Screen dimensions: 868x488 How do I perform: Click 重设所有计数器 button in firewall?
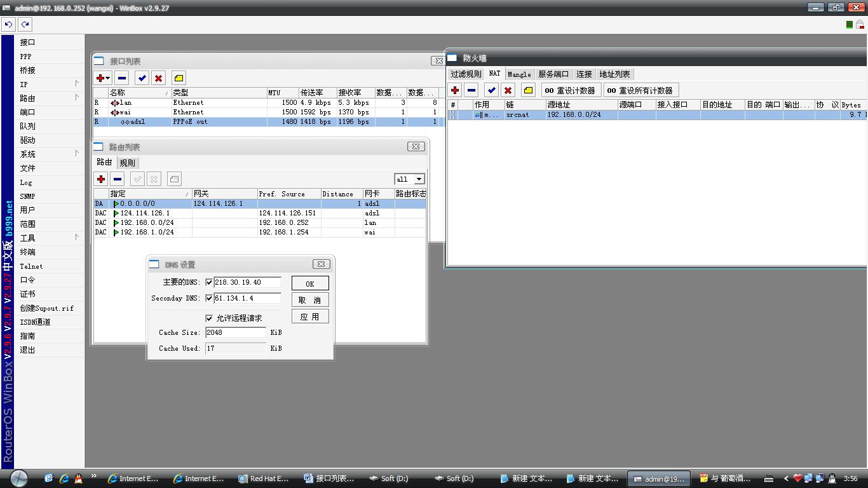(x=641, y=90)
